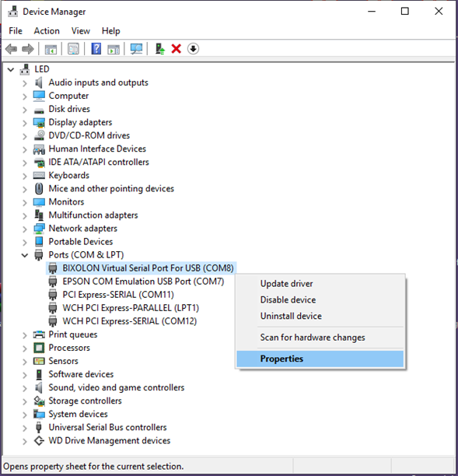The image size is (458, 476).
Task: Select the Print queues category
Action: [73, 334]
